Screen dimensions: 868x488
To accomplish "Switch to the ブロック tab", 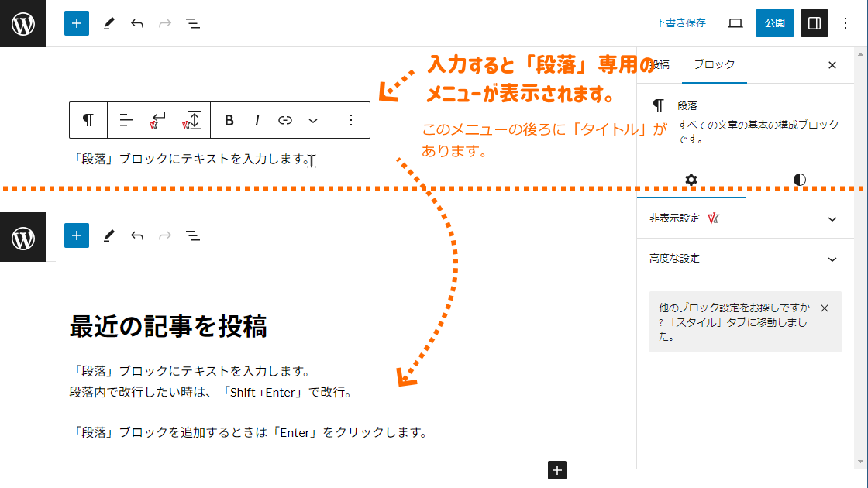I will coord(714,65).
